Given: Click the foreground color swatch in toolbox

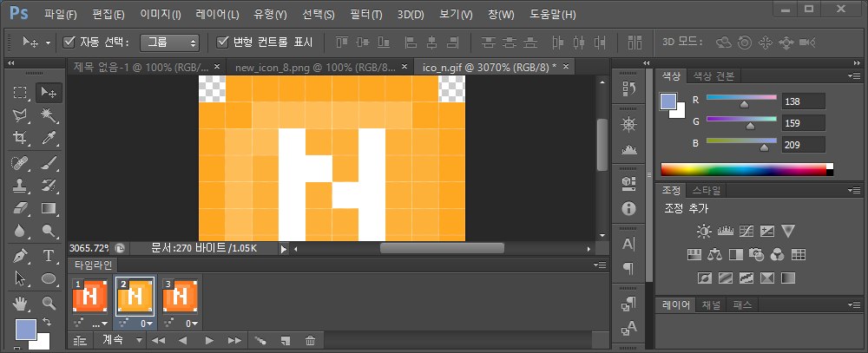Looking at the screenshot, I should (x=25, y=330).
